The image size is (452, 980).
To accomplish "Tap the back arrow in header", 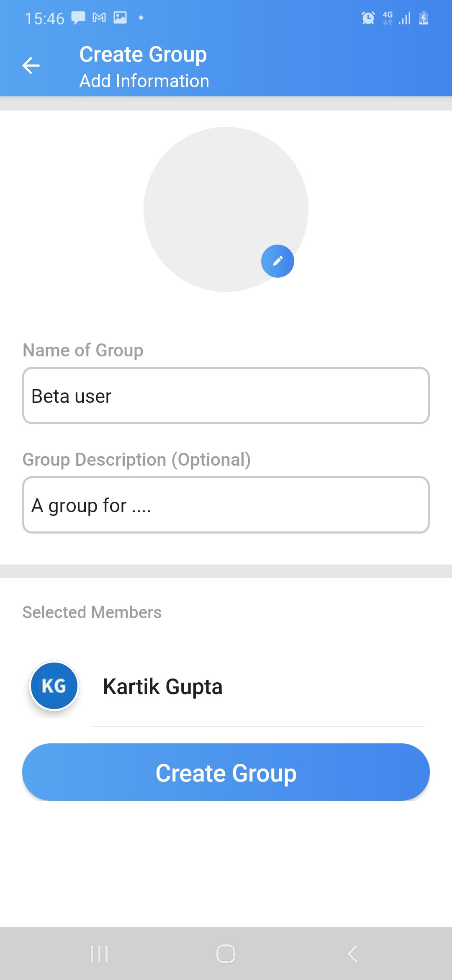I will point(31,66).
